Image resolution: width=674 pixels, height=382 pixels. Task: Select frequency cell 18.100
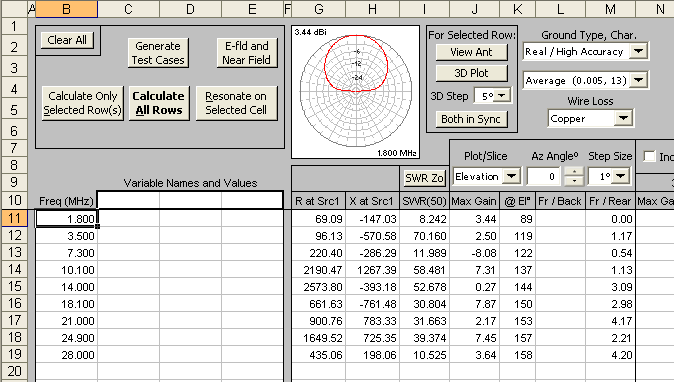pyautogui.click(x=66, y=304)
